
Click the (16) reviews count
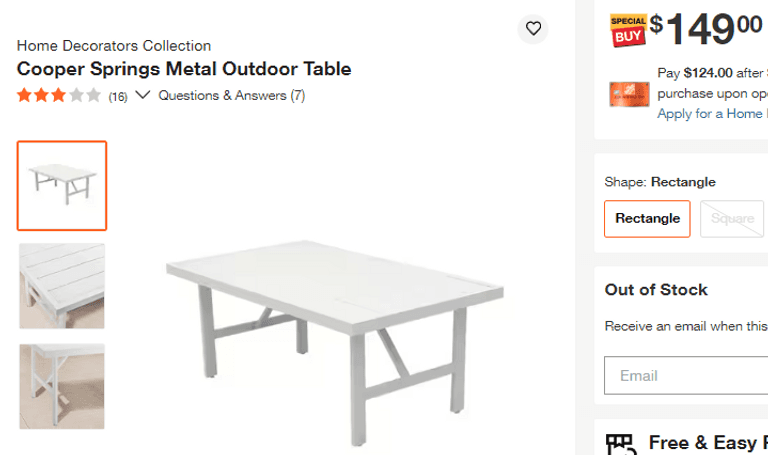click(118, 97)
